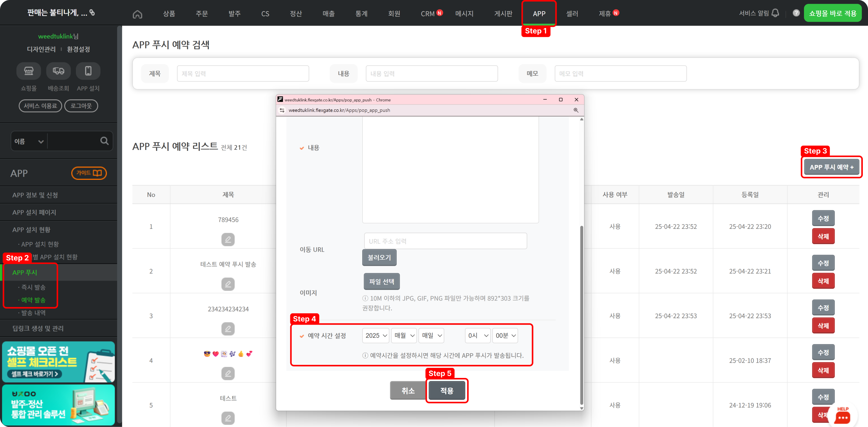Go to the home dashboard icon
Screen dimensions: 868x427
[137, 14]
